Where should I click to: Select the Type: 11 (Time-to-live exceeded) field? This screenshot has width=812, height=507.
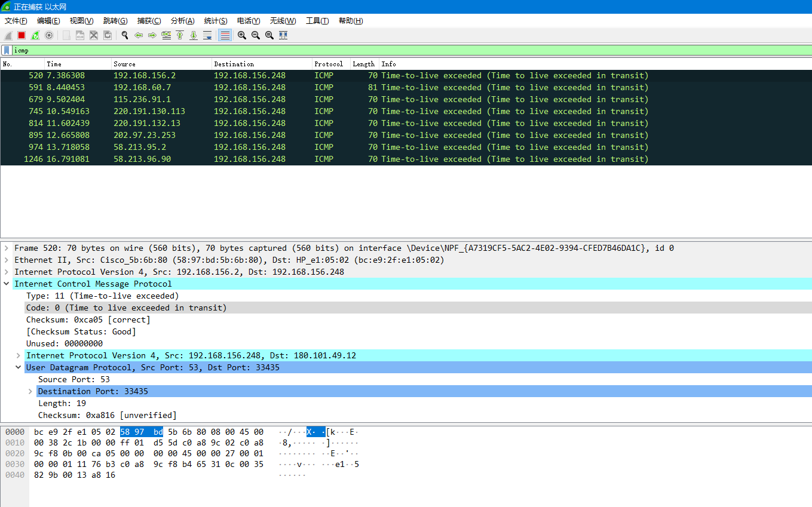coord(102,296)
